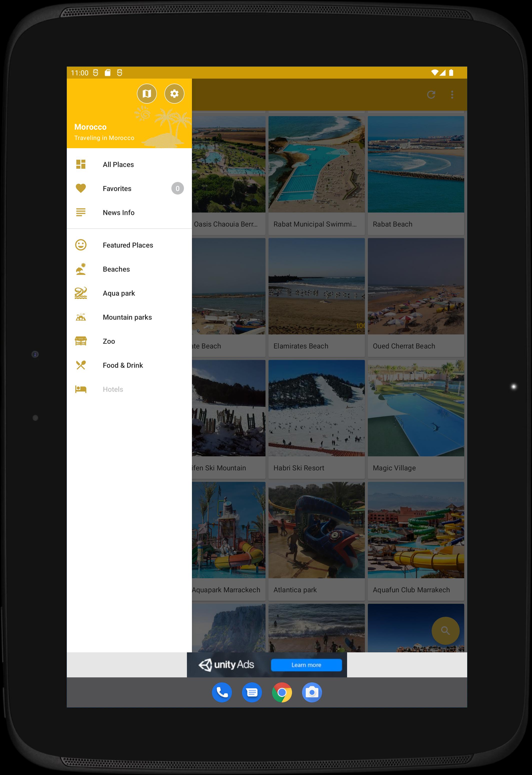532x775 pixels.
Task: Click the refresh icon in toolbar
Action: (431, 95)
